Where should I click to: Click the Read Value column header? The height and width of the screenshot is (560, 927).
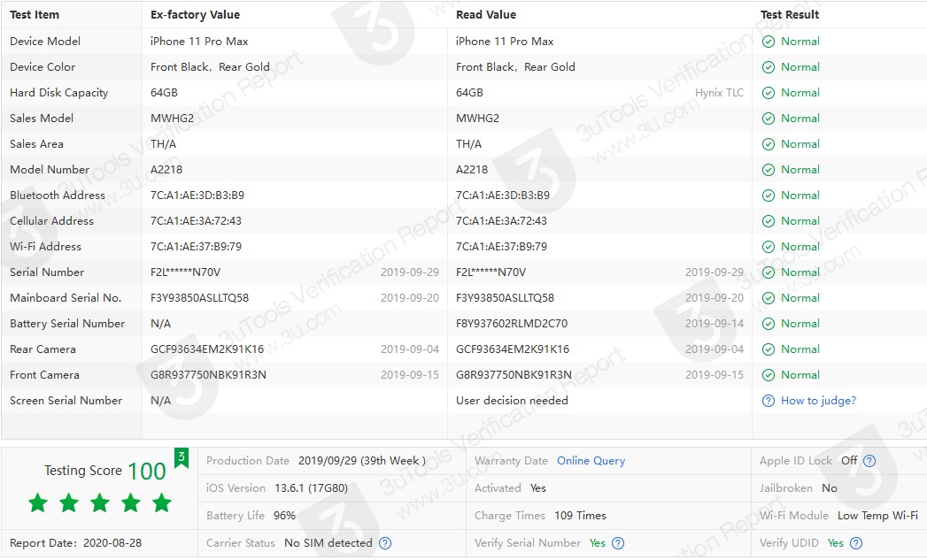coord(486,15)
